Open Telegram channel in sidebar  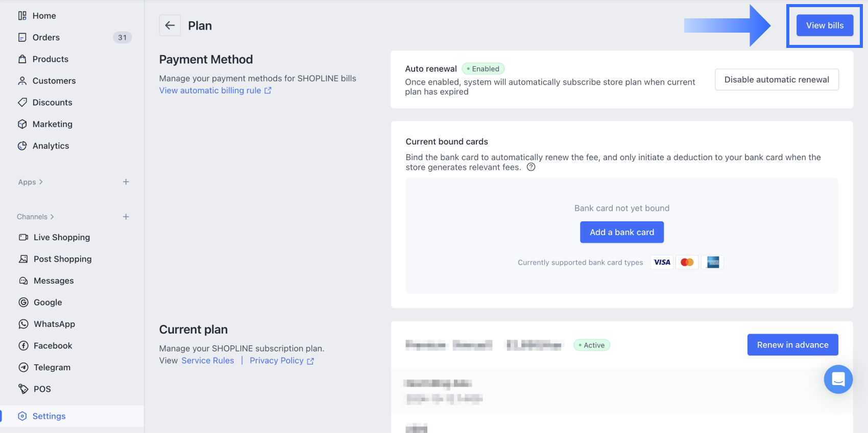52,367
